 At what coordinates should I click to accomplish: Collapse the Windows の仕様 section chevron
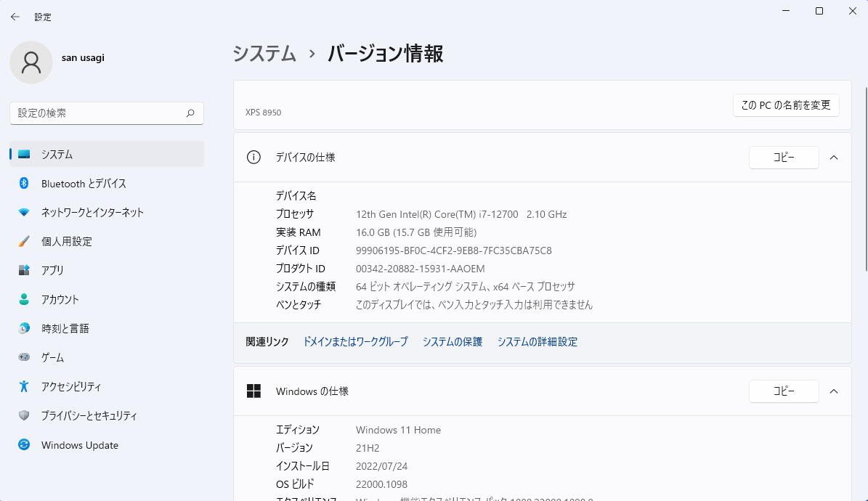click(x=834, y=391)
